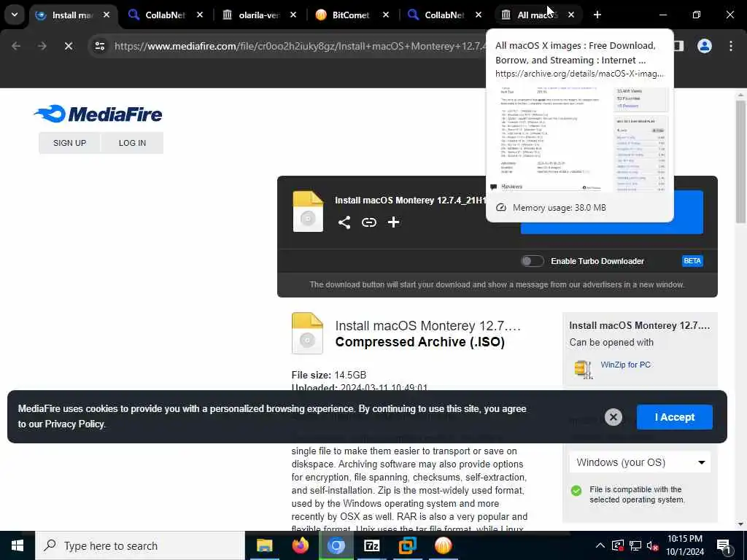The image size is (747, 560).
Task: Click the compressed archive file icon
Action: pos(307,333)
